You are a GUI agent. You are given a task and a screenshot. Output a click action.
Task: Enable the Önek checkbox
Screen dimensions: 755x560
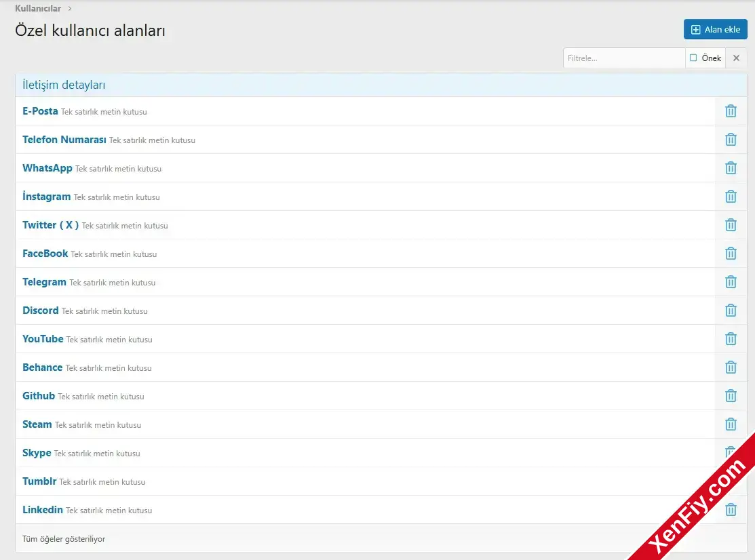(693, 58)
